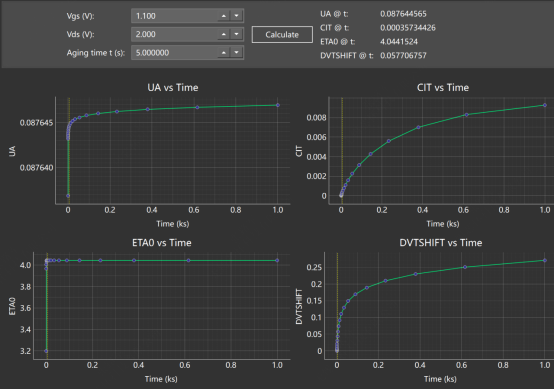Select the CIT @ t result value
The image size is (554, 389).
(x=408, y=28)
